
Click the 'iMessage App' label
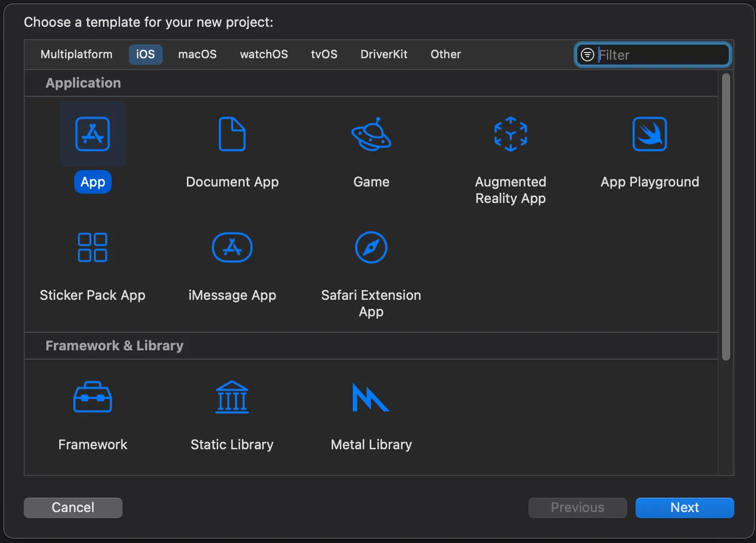click(232, 295)
